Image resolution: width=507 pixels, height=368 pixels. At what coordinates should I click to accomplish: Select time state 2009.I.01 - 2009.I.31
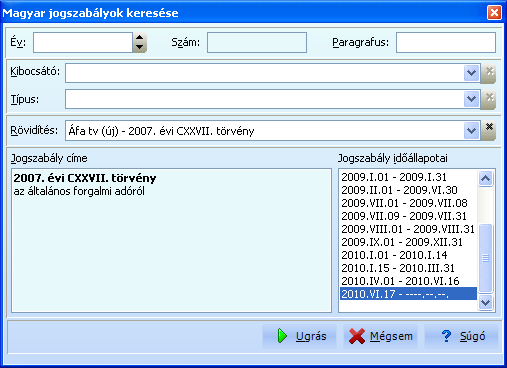click(408, 177)
